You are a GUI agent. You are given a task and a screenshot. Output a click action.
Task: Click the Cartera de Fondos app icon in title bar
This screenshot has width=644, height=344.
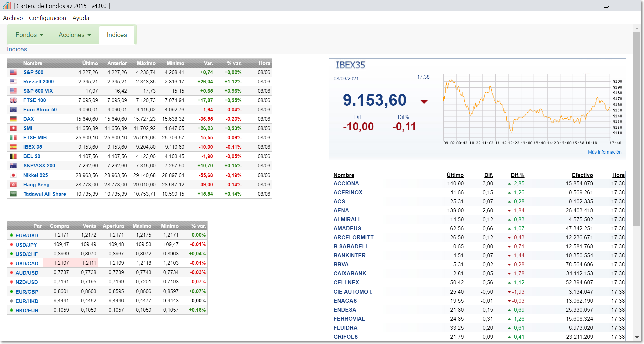coord(7,5)
